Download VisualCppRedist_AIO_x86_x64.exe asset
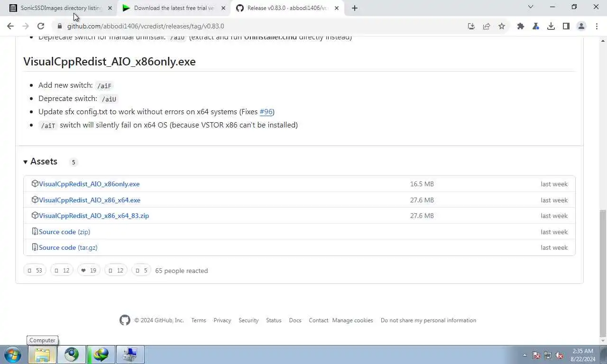The image size is (607, 364). 90,200
